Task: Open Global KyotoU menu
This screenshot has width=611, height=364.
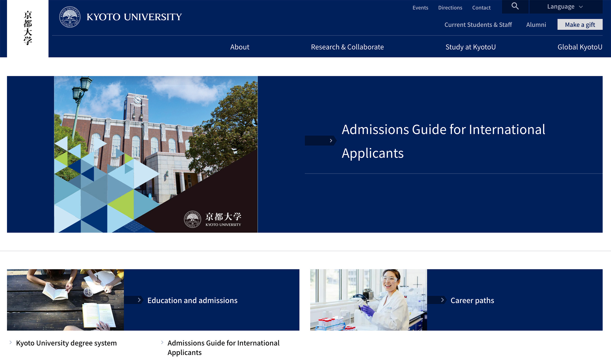Action: point(580,47)
